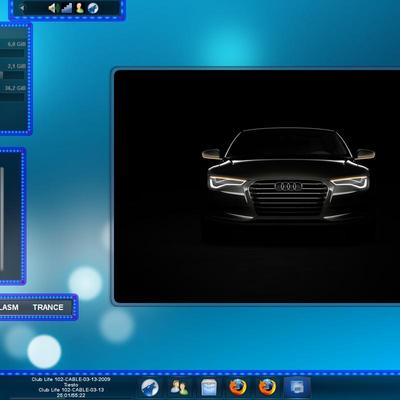Open Firefox icon beside the windows pager
The width and height of the screenshot is (400, 400).
[x=267, y=387]
